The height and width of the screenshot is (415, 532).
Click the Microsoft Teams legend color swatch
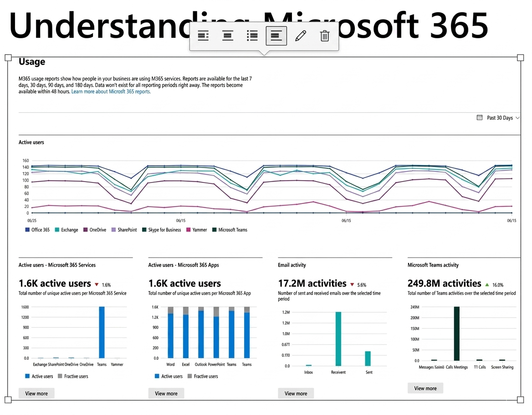215,229
